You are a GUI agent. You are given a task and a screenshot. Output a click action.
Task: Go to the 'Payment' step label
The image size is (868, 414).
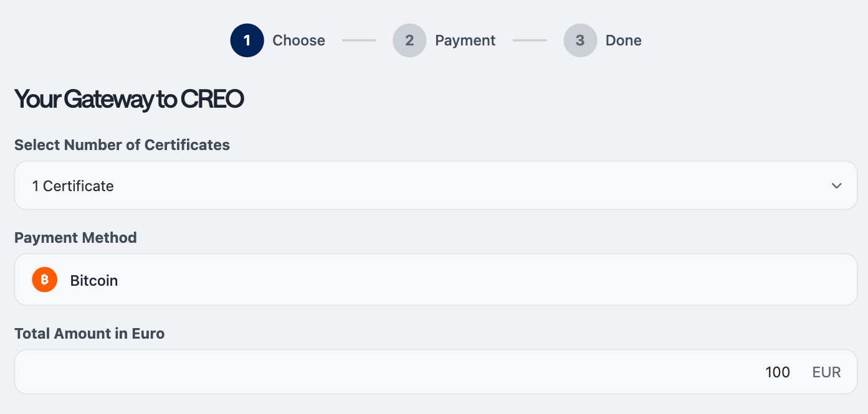[465, 40]
